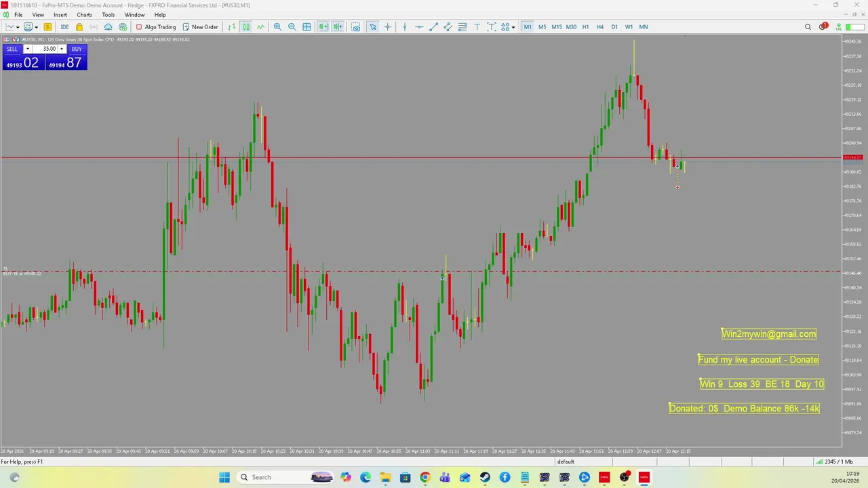This screenshot has height=488, width=868.
Task: Select the Fibonacci retracement tool
Action: 462,27
